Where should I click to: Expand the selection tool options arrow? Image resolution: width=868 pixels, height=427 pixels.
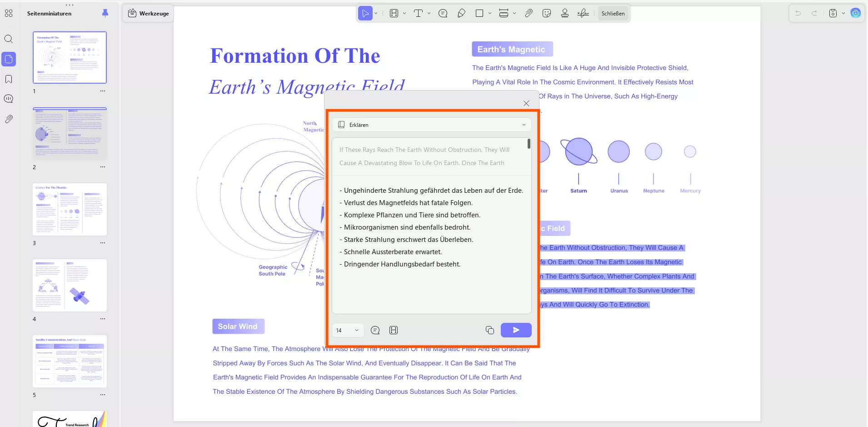(x=376, y=14)
